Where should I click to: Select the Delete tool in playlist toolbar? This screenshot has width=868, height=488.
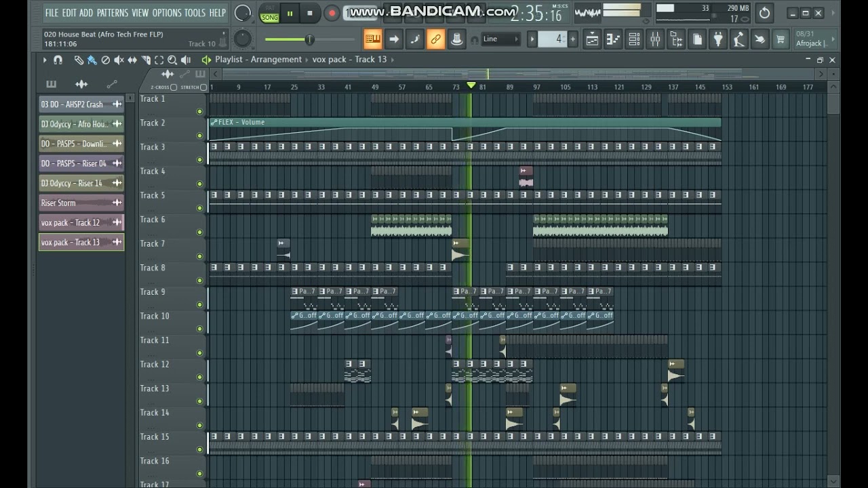[105, 60]
